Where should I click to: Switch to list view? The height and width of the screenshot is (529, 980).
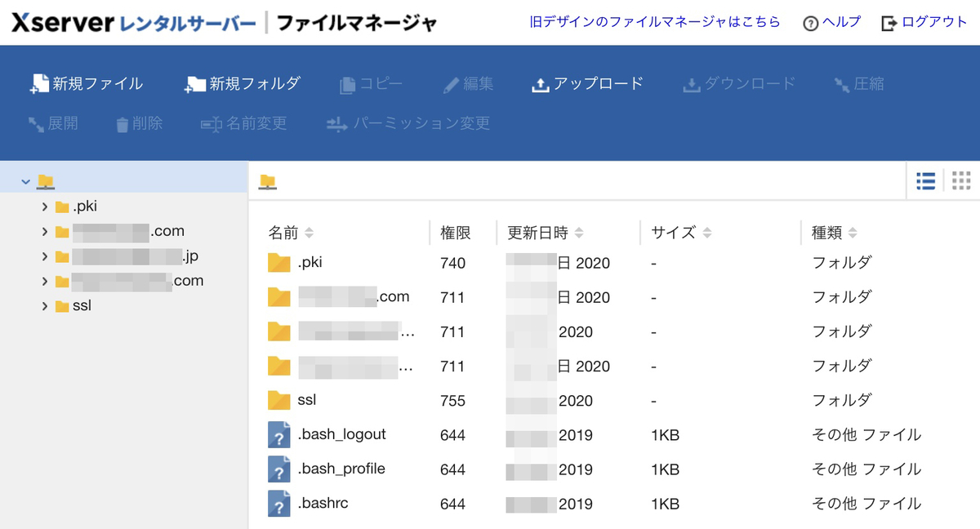tap(925, 181)
